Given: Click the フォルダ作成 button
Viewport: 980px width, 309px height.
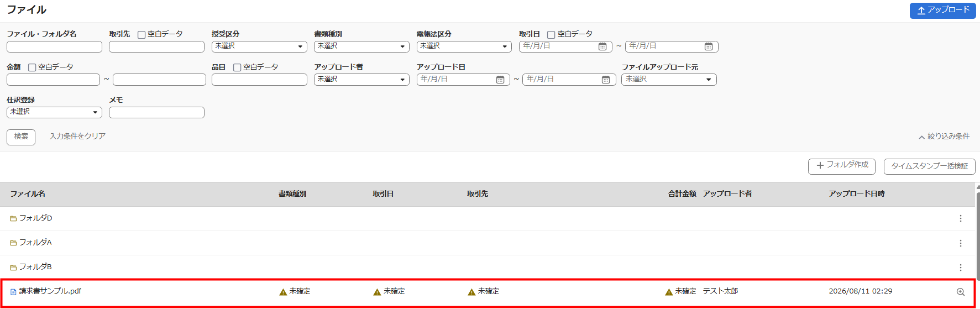Looking at the screenshot, I should click(x=842, y=166).
